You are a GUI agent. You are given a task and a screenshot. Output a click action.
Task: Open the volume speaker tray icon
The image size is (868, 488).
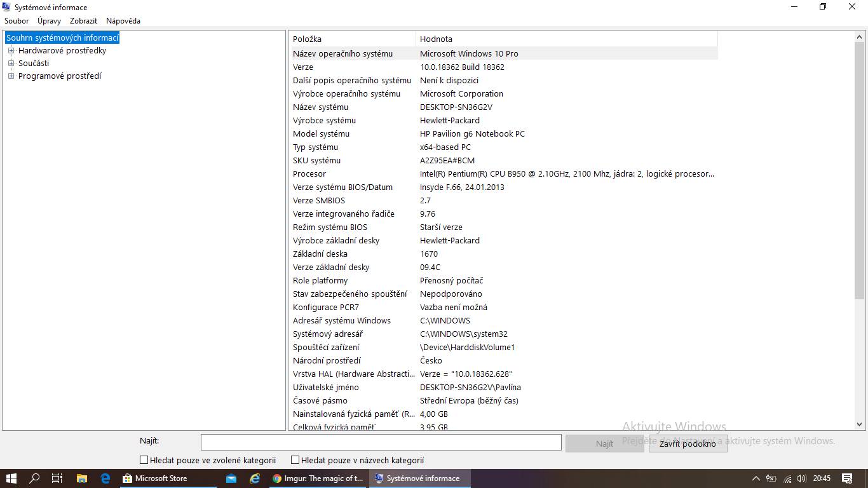801,478
